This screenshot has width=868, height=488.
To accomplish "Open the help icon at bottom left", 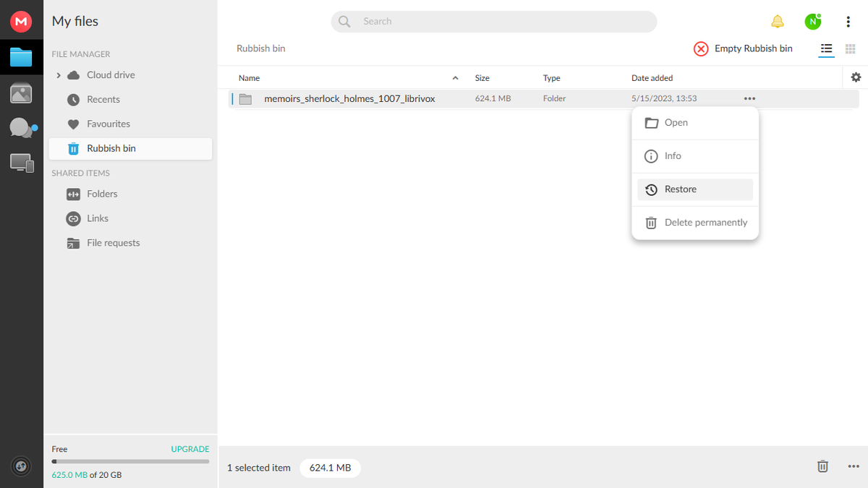I will tap(21, 466).
